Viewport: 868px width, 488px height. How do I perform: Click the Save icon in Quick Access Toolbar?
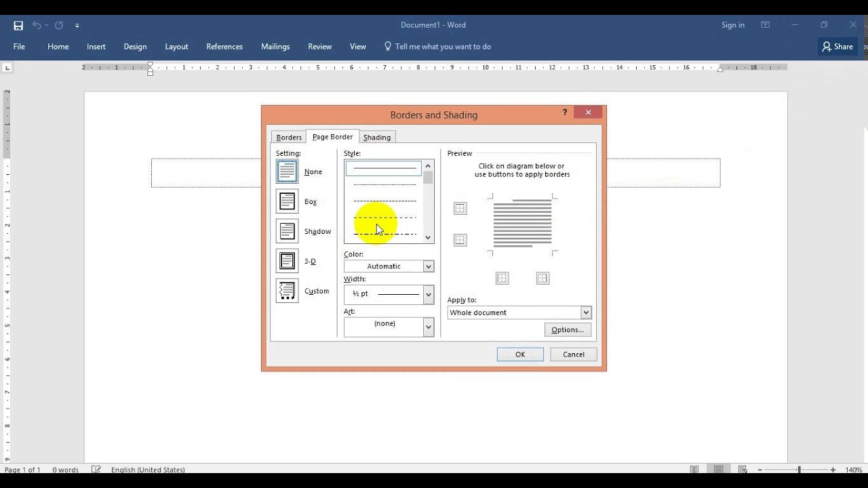coord(18,25)
